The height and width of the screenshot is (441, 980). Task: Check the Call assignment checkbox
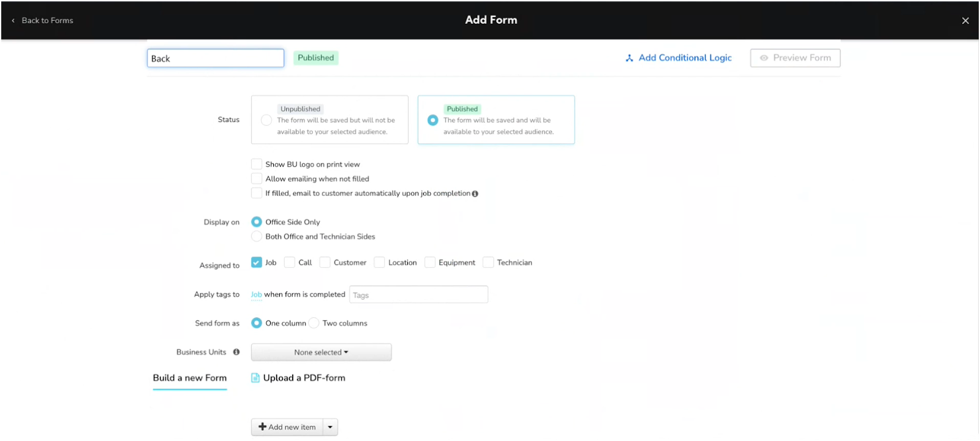(290, 262)
